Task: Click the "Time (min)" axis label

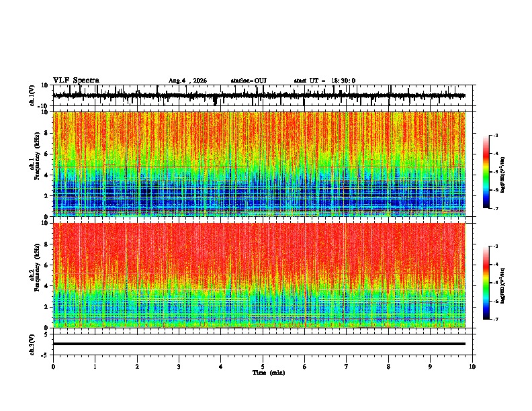Action: (x=269, y=373)
